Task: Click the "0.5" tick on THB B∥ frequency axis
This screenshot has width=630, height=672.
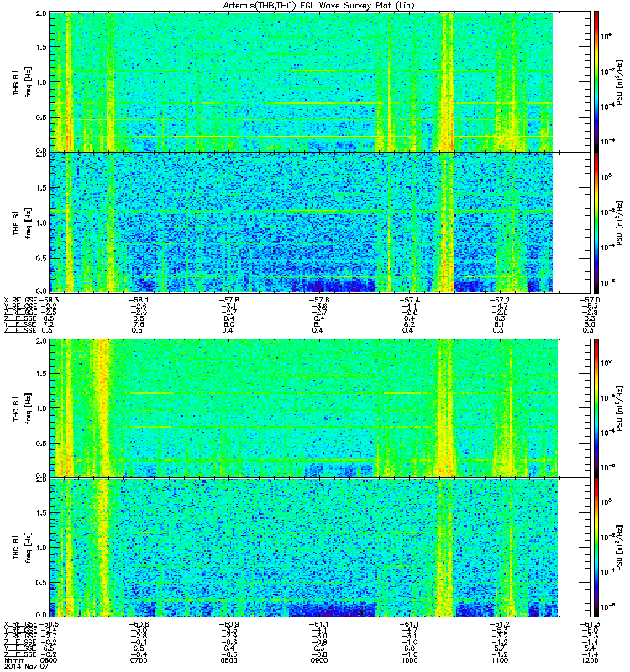Action: [41, 258]
